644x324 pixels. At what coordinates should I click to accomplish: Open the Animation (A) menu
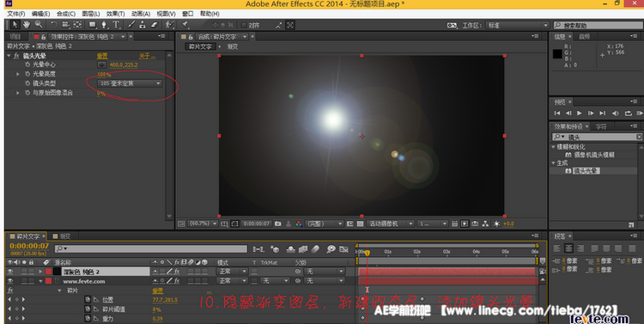pyautogui.click(x=141, y=14)
